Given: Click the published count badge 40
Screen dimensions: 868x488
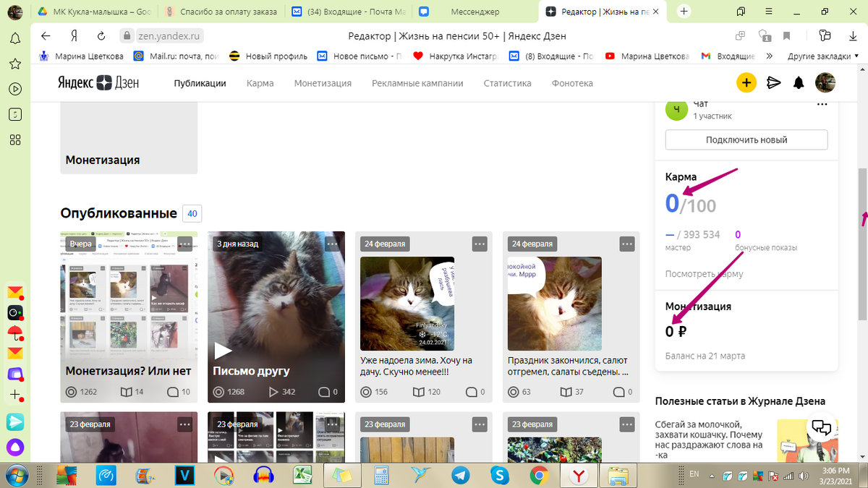Looking at the screenshot, I should point(192,213).
